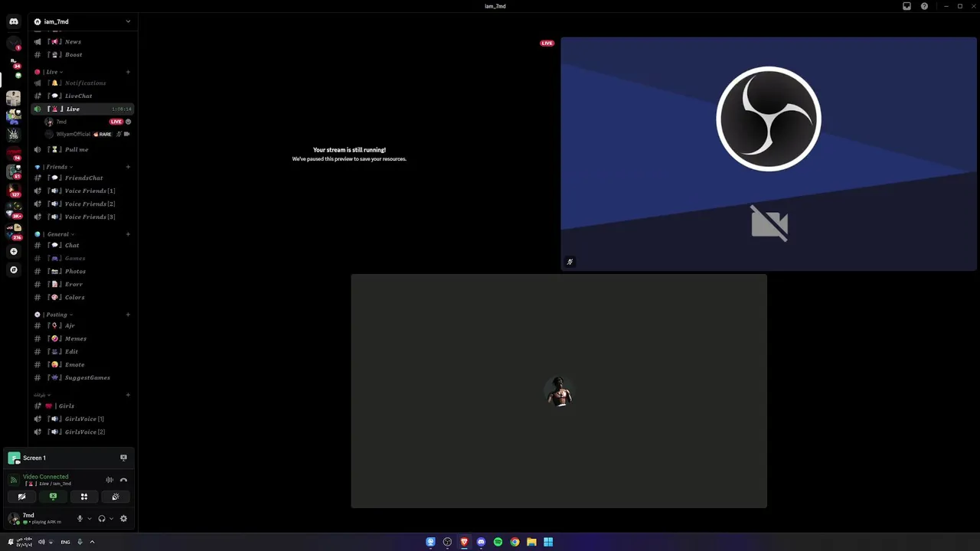
Task: Create channel in Girls category plus
Action: [128, 395]
